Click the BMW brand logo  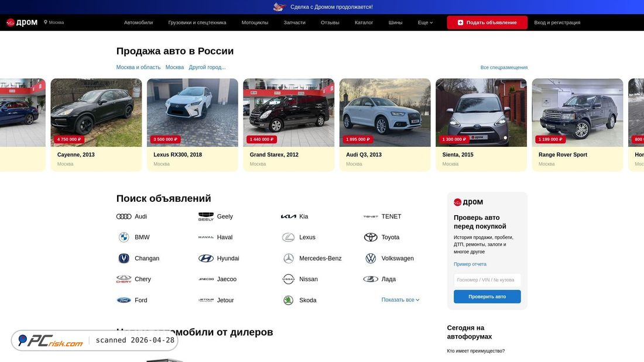click(124, 237)
